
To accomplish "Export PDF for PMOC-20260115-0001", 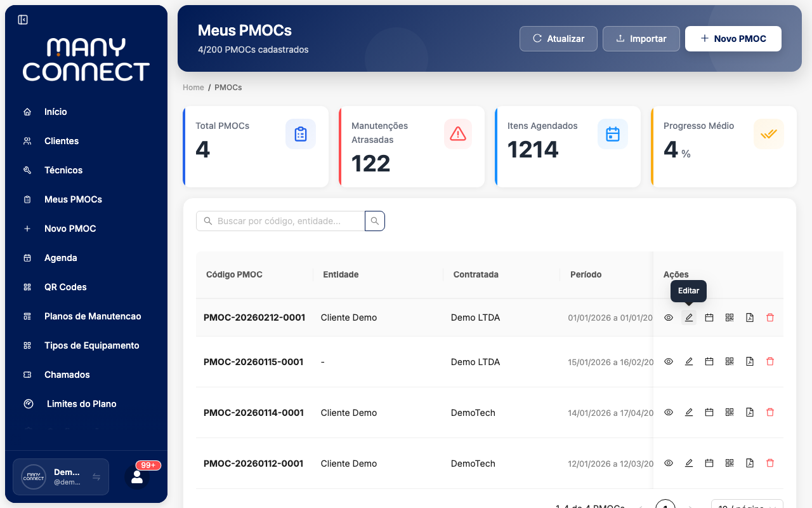I will click(750, 361).
